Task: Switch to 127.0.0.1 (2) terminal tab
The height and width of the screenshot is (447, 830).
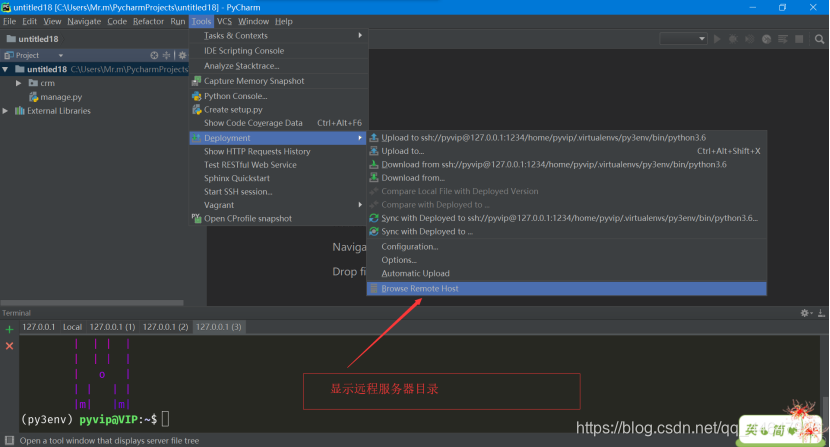Action: [x=166, y=327]
